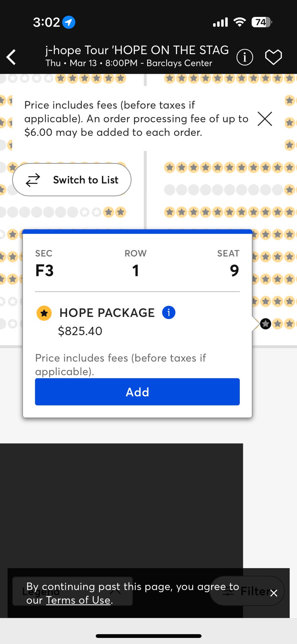
Task: Favorite event with heart icon
Action: 273,57
